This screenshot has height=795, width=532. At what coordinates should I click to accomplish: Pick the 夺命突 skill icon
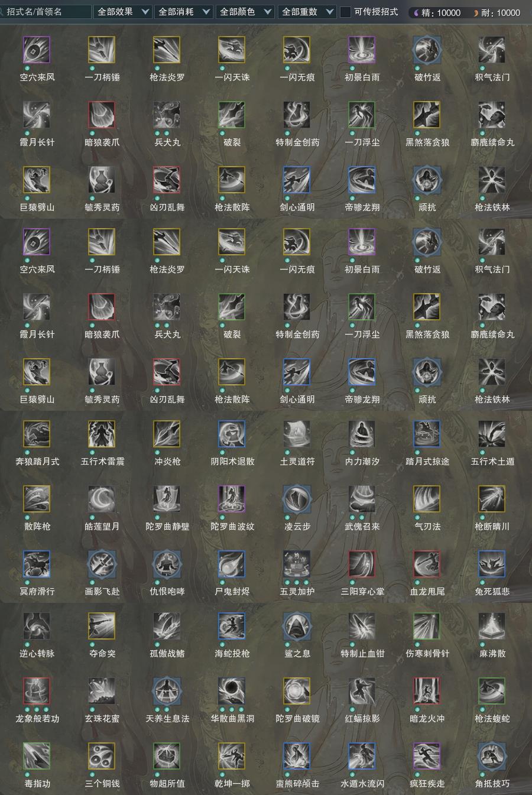tap(102, 626)
